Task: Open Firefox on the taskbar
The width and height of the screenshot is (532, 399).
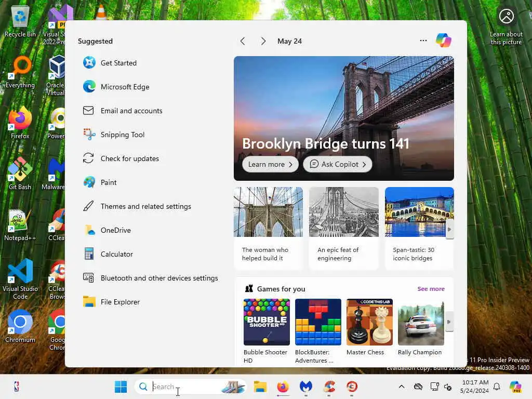Action: (283, 387)
